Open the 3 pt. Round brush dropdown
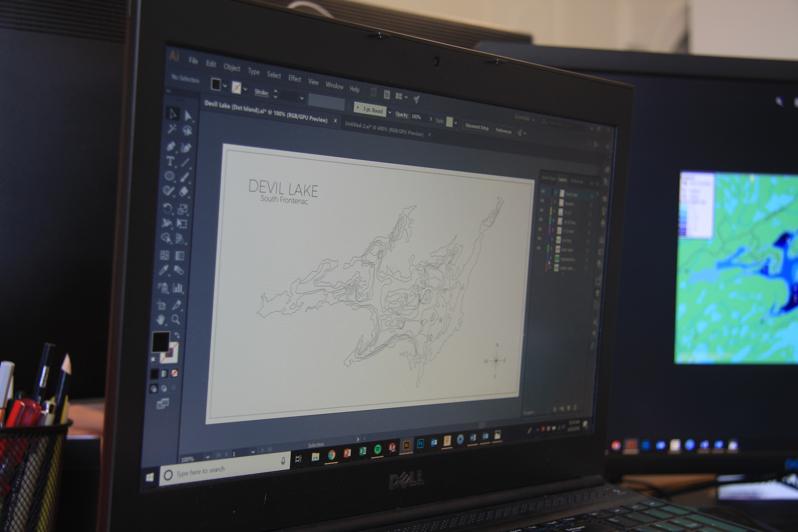The height and width of the screenshot is (532, 798). point(390,112)
